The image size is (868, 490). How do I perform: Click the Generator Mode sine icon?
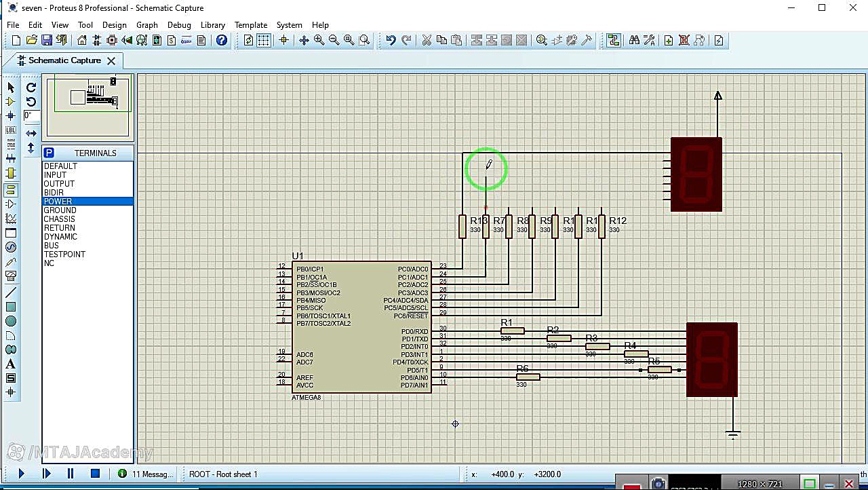tap(11, 247)
